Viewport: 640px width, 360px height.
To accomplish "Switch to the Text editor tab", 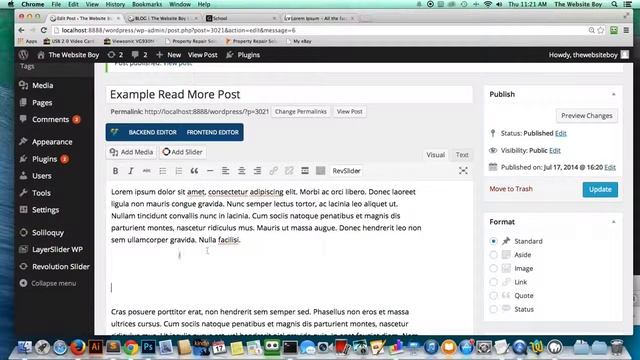I will pyautogui.click(x=462, y=155).
